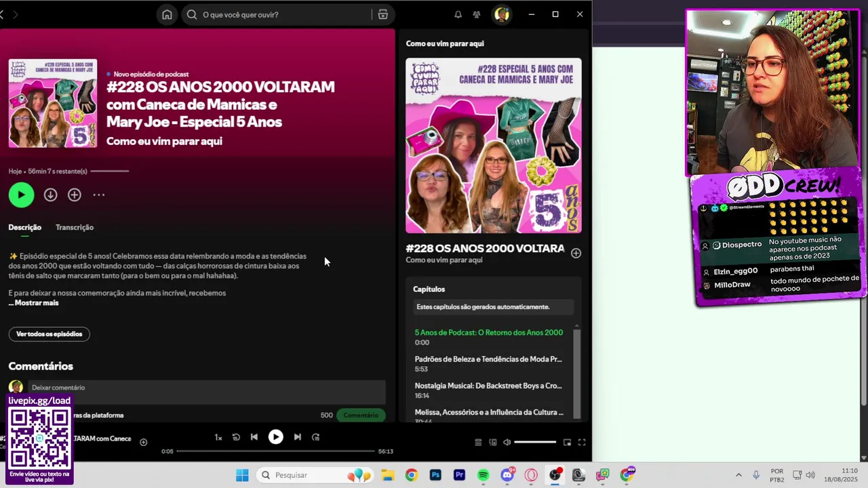Open Google Chrome from taskbar
Screen dimensions: 868x488
412,475
